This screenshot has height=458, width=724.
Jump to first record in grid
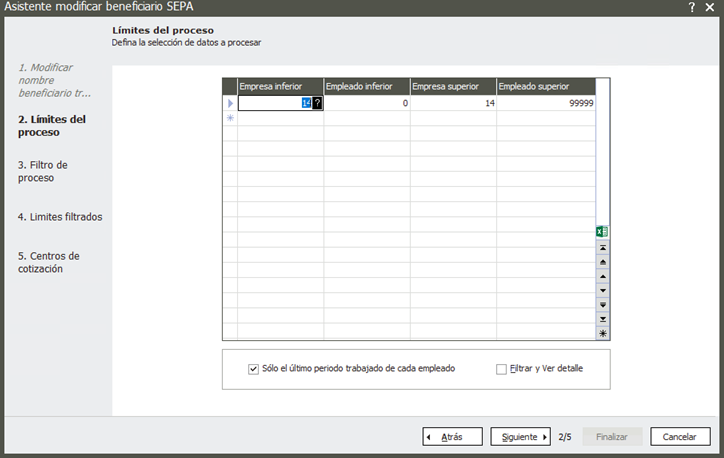pyautogui.click(x=603, y=246)
